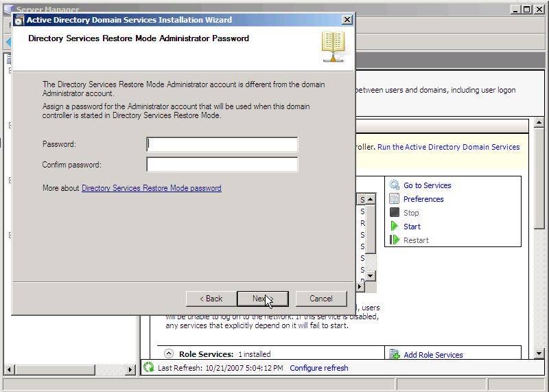Click the black Stop square icon
549x392 pixels.
point(394,212)
